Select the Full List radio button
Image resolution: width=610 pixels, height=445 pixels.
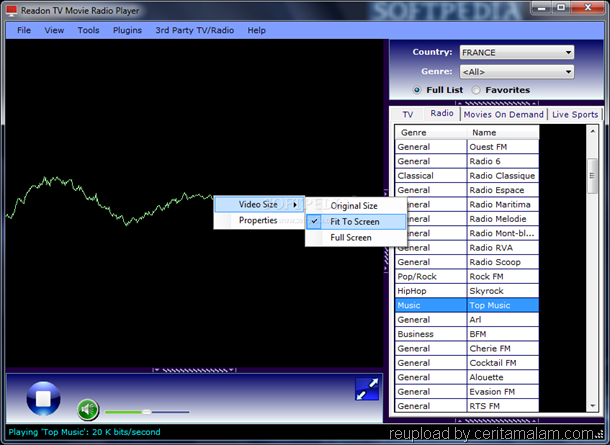point(417,90)
